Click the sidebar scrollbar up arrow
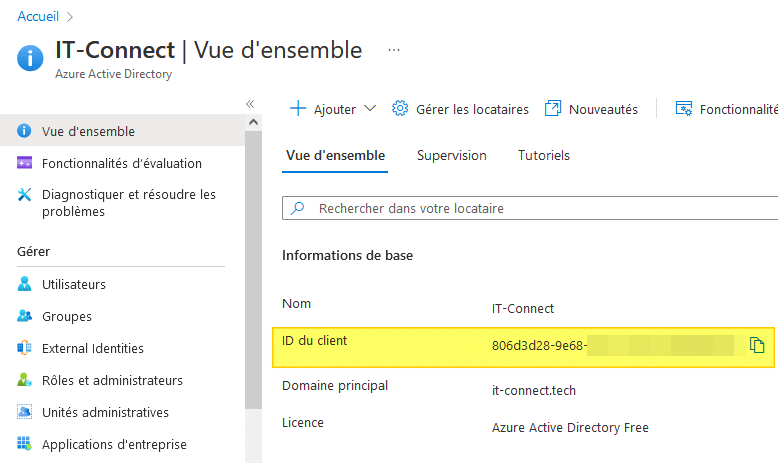This screenshot has height=463, width=778. click(x=253, y=122)
